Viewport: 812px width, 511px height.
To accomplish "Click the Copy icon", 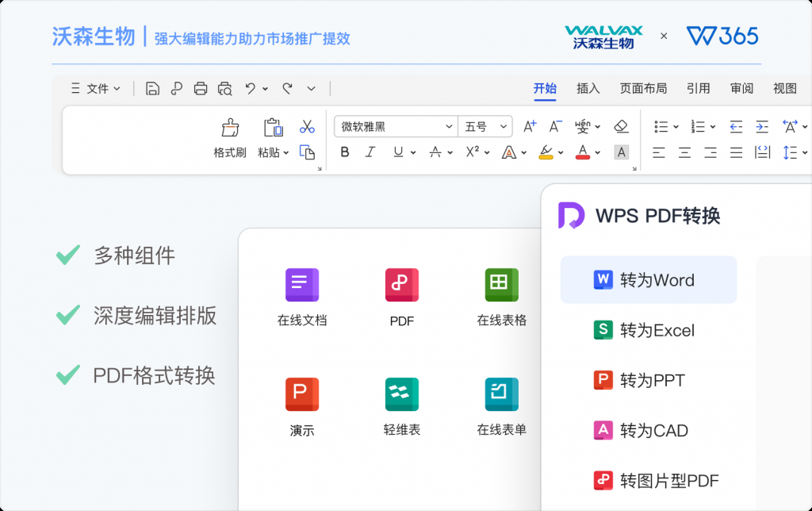I will [307, 152].
